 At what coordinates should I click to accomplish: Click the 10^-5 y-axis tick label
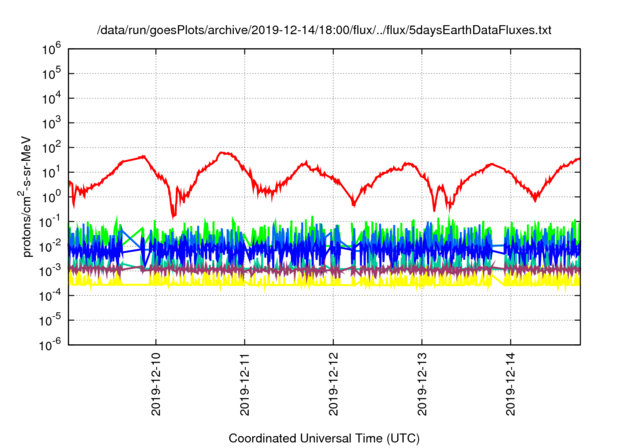pos(51,321)
